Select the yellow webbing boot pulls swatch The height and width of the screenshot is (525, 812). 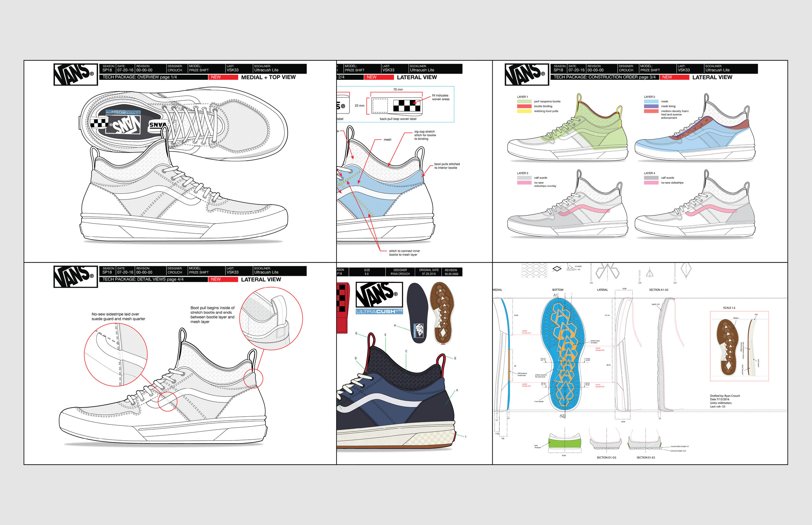[524, 111]
